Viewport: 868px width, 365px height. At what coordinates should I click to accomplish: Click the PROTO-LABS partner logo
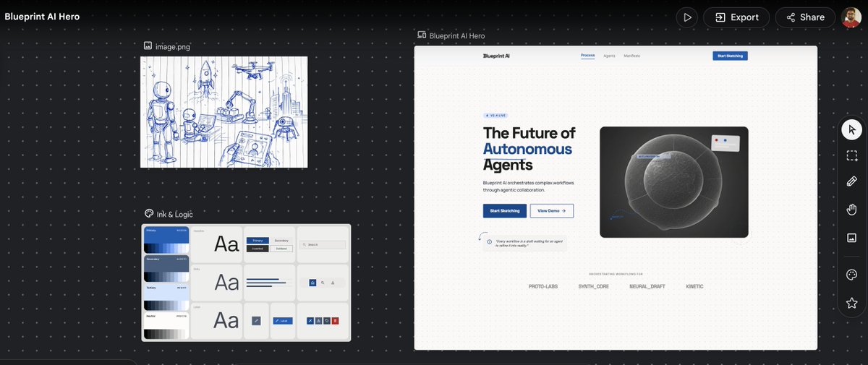pyautogui.click(x=543, y=286)
